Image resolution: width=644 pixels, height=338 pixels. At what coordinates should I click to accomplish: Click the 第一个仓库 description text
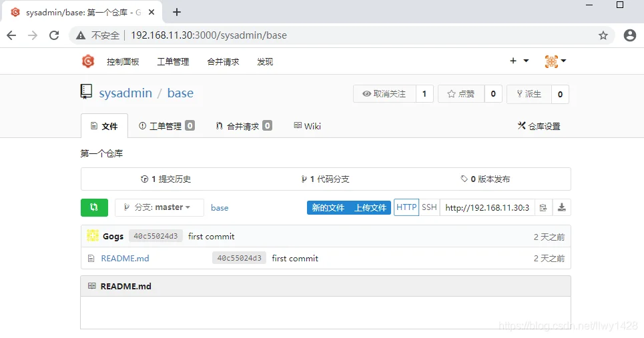point(101,153)
